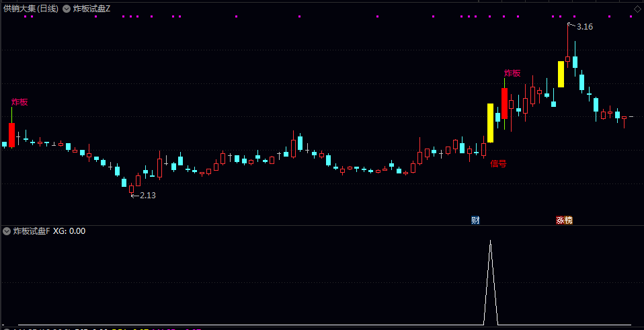Click the 2.13 low price label
The image size is (644, 330).
pyautogui.click(x=148, y=196)
